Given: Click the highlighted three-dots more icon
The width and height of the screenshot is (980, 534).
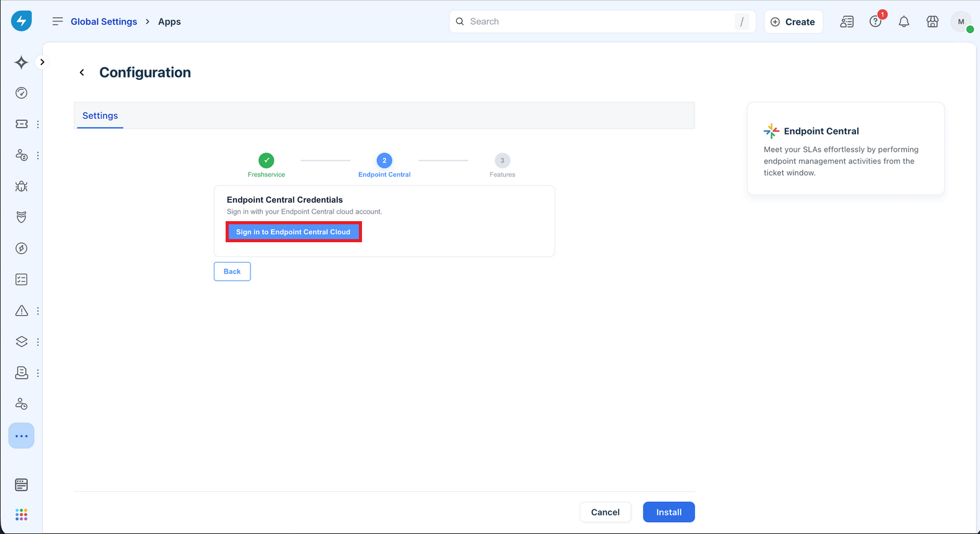Looking at the screenshot, I should tap(21, 436).
